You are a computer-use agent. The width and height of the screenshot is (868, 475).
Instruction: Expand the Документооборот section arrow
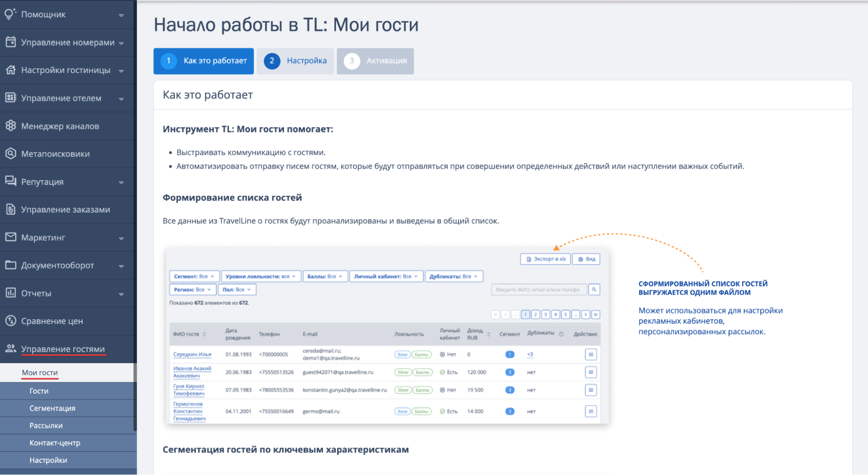[121, 266]
